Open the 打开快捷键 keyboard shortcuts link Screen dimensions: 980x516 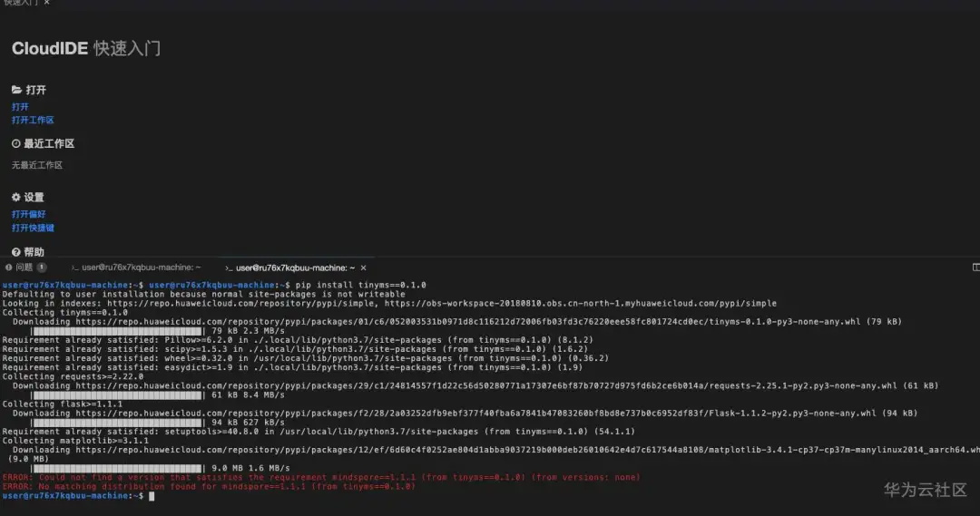(33, 228)
